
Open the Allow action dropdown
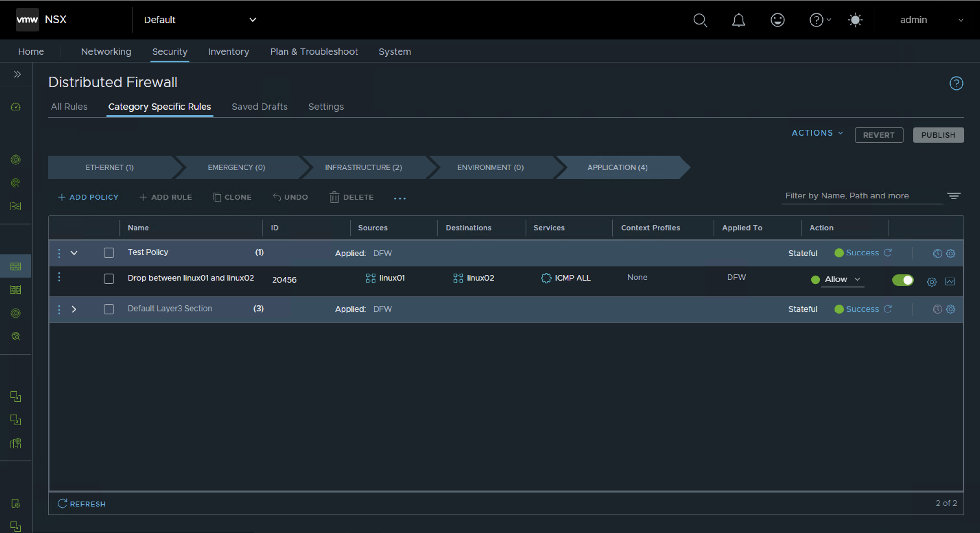point(842,279)
